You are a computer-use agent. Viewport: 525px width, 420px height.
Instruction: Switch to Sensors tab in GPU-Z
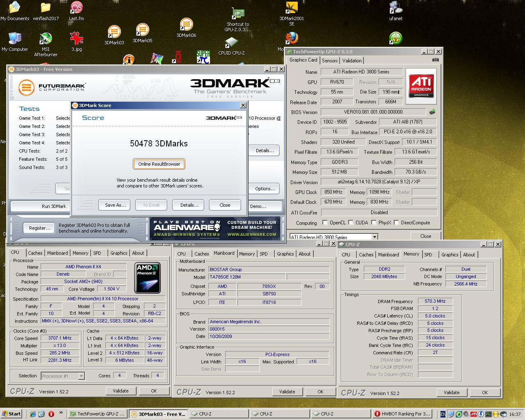pyautogui.click(x=330, y=60)
